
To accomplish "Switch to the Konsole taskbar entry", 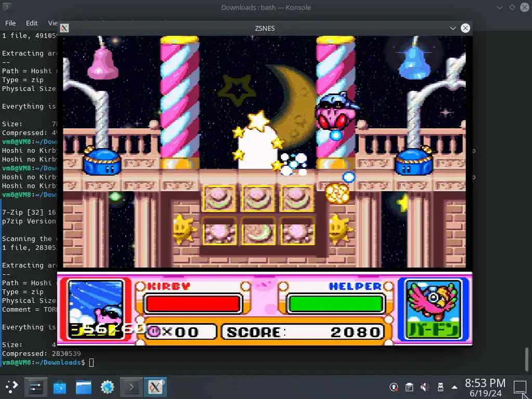I will pyautogui.click(x=131, y=387).
